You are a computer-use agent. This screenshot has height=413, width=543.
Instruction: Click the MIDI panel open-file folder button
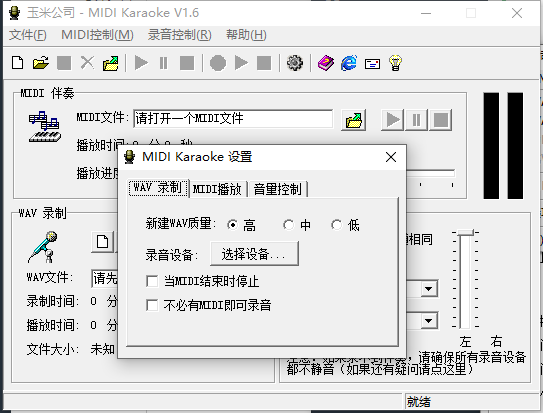tap(354, 120)
